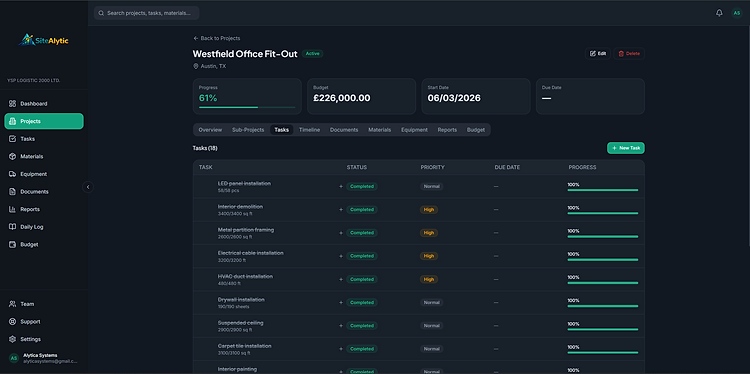Open status badge for LED panel installation

pos(362,187)
